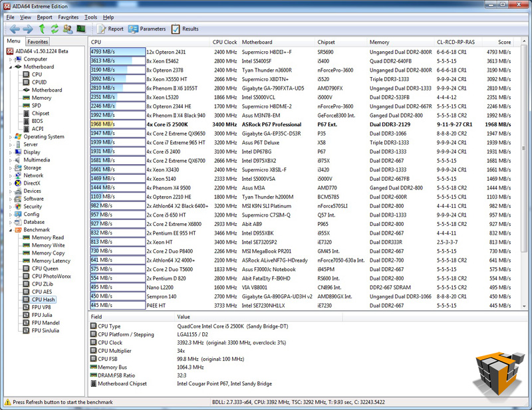
Task: Open the FPU Julia benchmark
Action: 42,315
